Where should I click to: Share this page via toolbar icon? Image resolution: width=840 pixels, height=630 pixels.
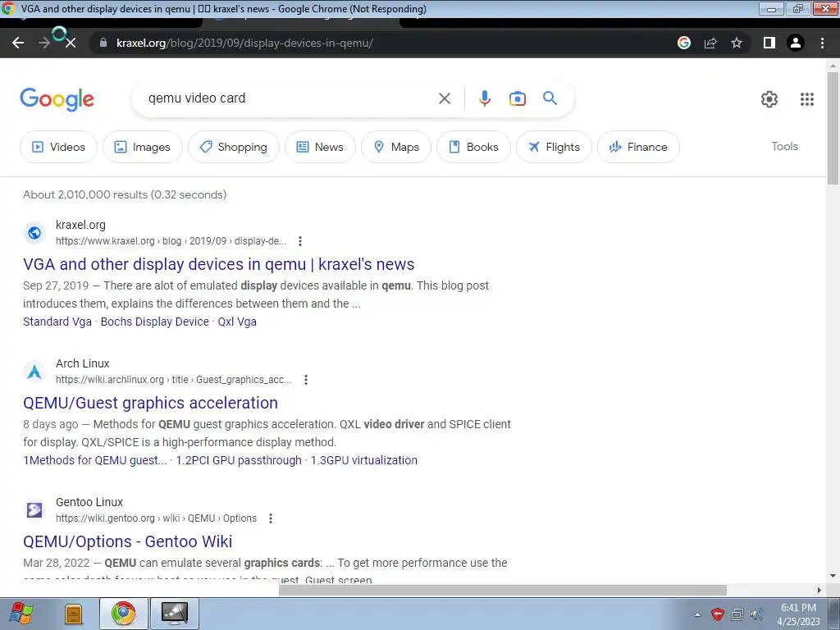pos(710,43)
